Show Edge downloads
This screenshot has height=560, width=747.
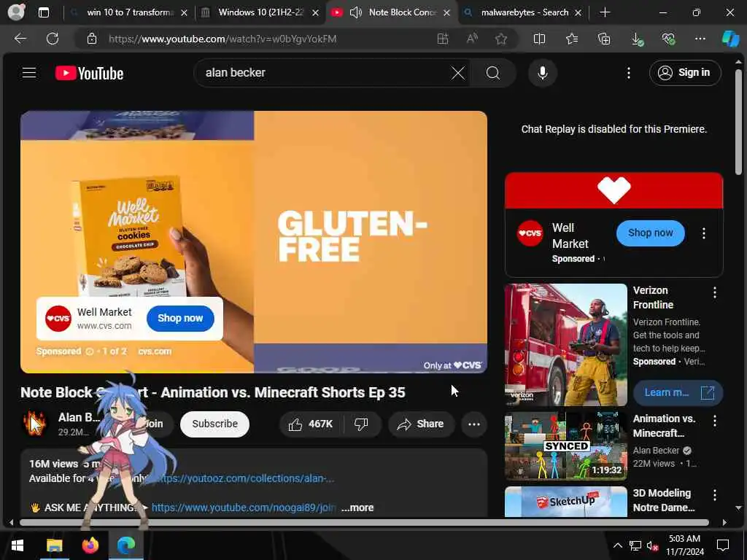tap(636, 39)
